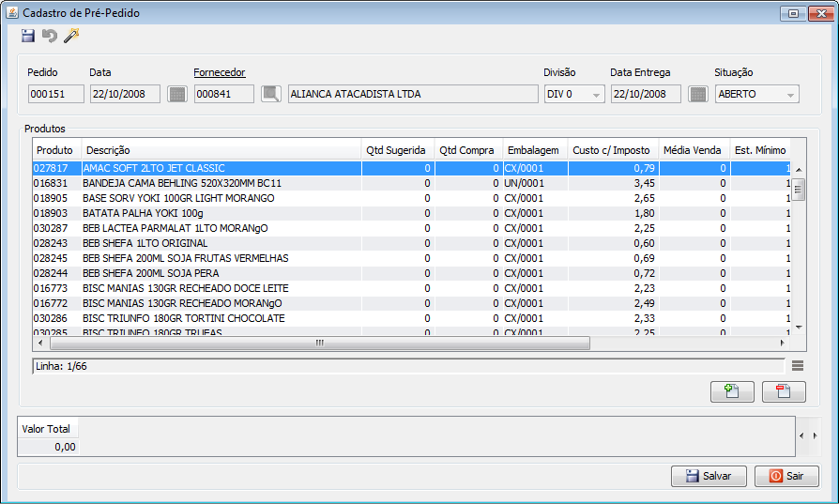Viewport: 839px width, 504px height.
Task: Click the supplier name field ALIANCA ATACADISTA LTDA
Action: tap(413, 94)
